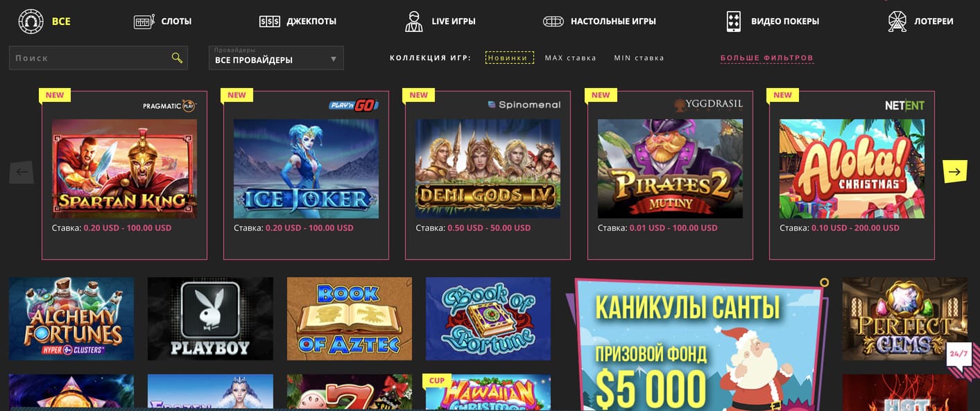
Task: Select the ВИДЕО ПОКЕРЫ card icon
Action: click(x=734, y=21)
